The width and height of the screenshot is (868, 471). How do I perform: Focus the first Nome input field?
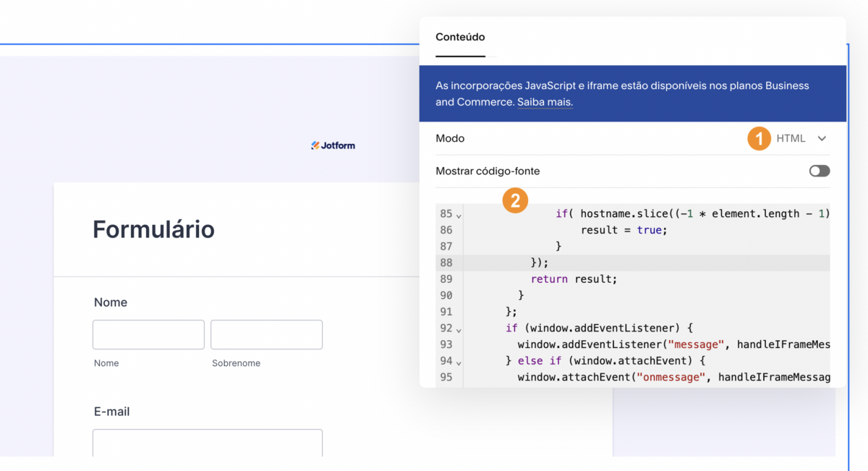[148, 335]
